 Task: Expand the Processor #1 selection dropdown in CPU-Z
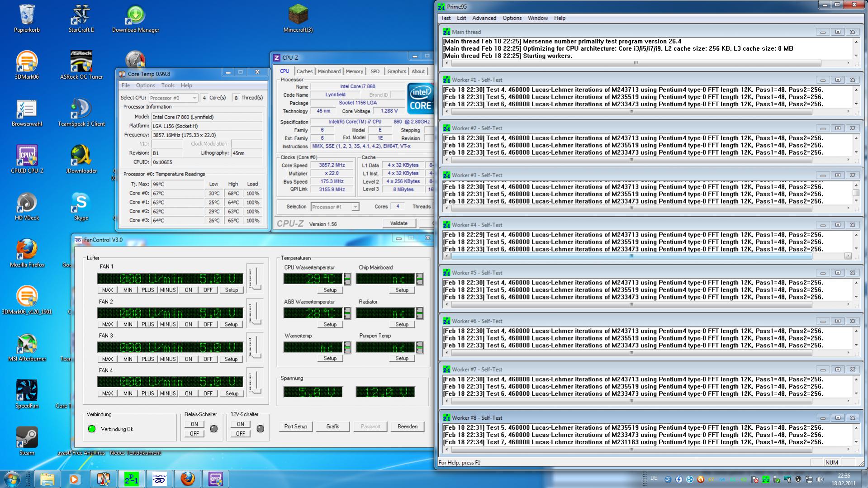pos(335,207)
